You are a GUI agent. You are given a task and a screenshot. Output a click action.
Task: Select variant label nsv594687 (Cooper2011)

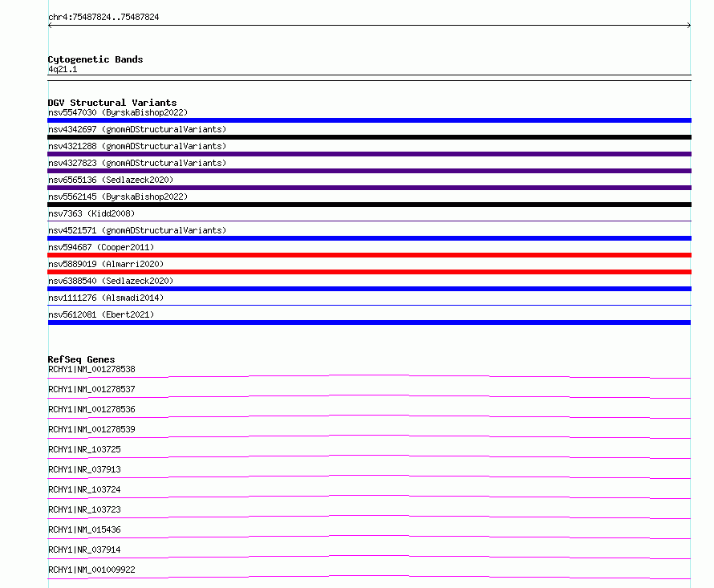101,247
